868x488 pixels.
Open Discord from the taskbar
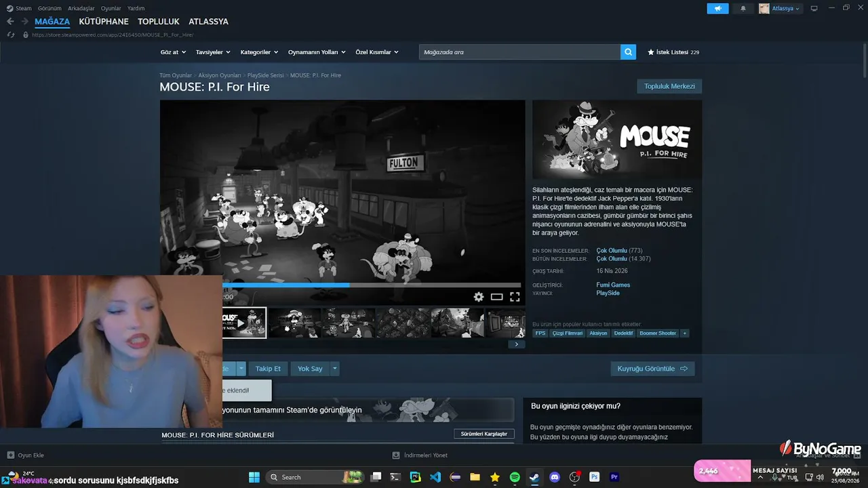pos(555,477)
